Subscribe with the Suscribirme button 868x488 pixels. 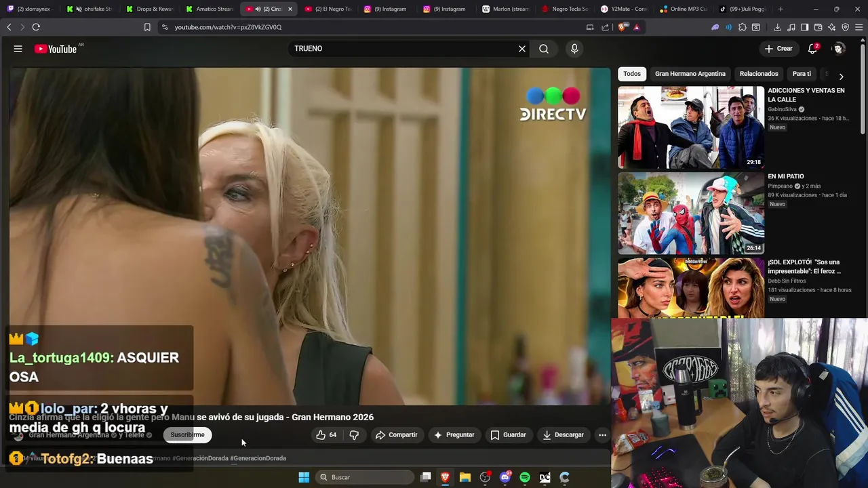188,435
